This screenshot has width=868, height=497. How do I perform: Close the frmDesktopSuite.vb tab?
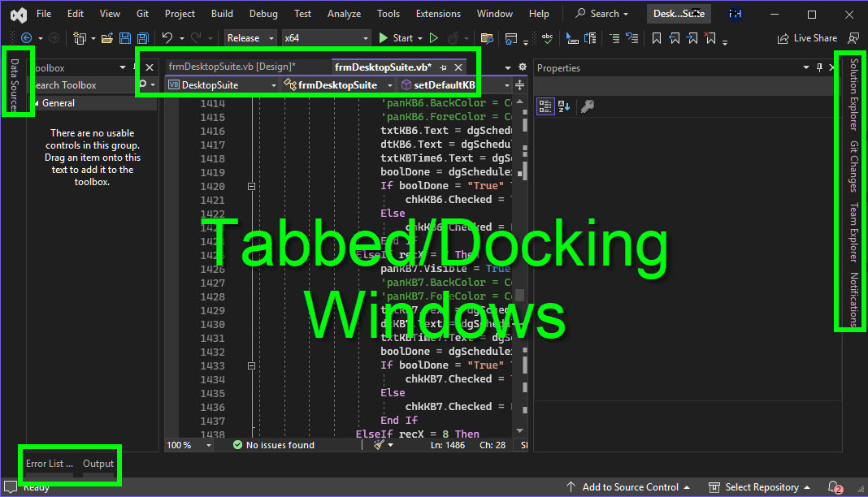(x=458, y=67)
